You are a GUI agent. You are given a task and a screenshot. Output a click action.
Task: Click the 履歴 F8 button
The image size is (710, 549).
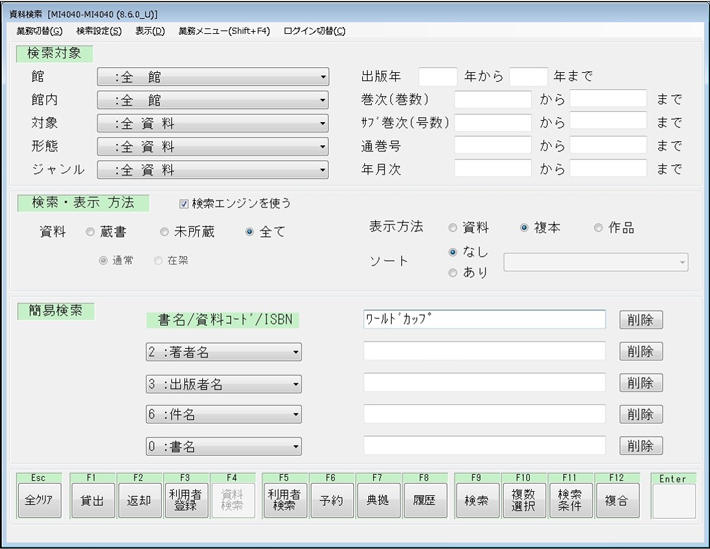click(425, 501)
